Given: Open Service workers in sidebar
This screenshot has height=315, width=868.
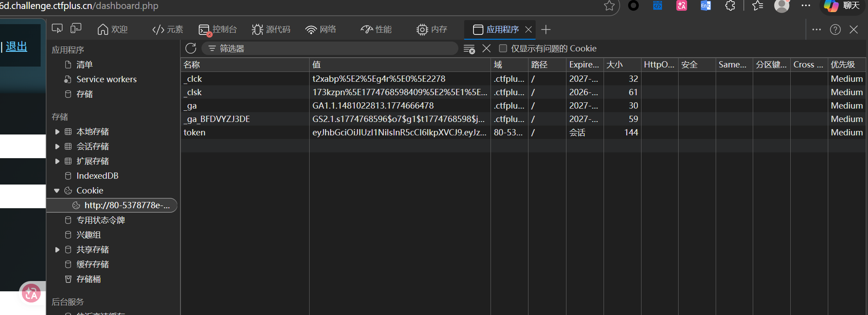Looking at the screenshot, I should coord(106,79).
